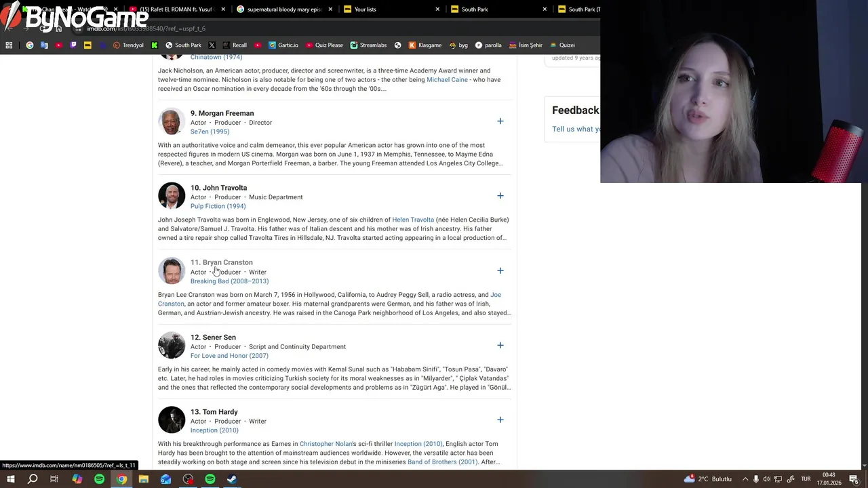
Task: Open Tom Hardy's photo thumbnail
Action: [172, 420]
